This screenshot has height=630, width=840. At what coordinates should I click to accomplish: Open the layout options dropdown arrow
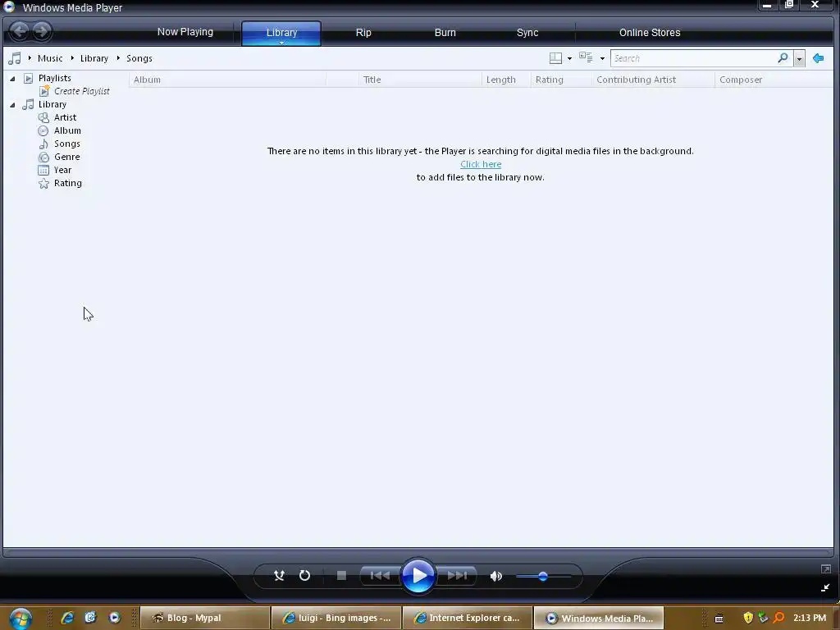point(569,58)
